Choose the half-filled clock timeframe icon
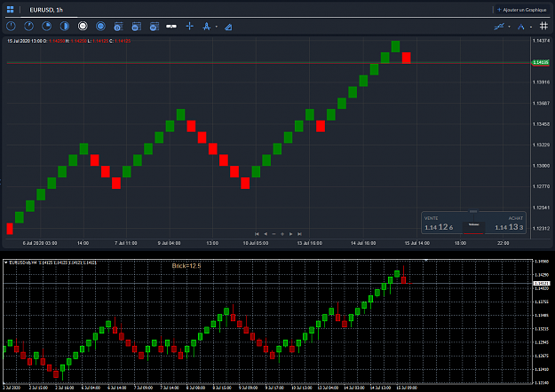 [x=65, y=26]
